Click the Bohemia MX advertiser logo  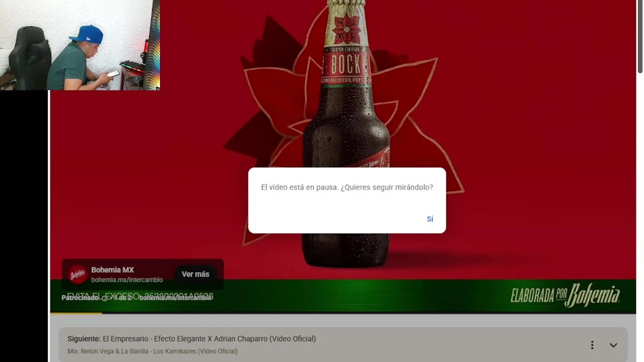click(x=78, y=275)
